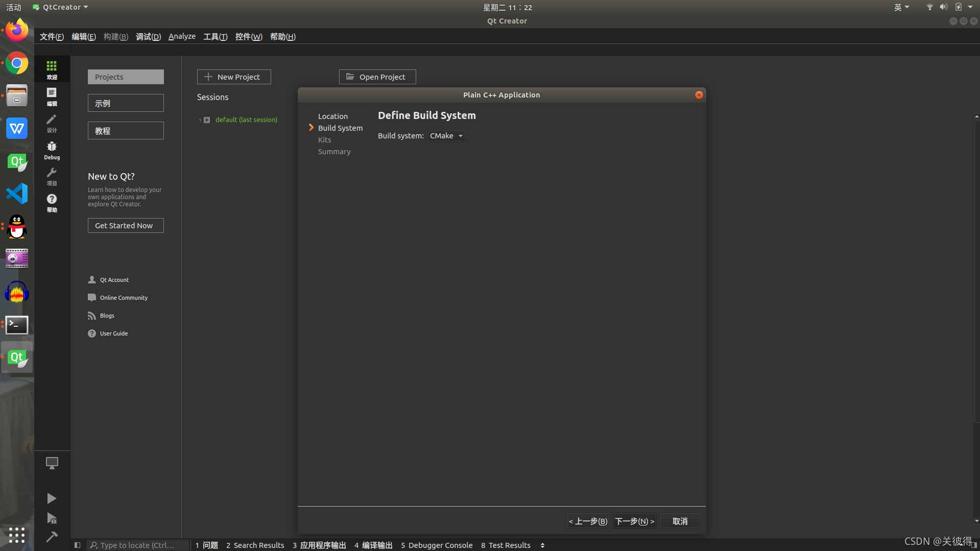Screen dimensions: 980x551
Task: Open Audacity headphone icon in dock
Action: [x=17, y=292]
